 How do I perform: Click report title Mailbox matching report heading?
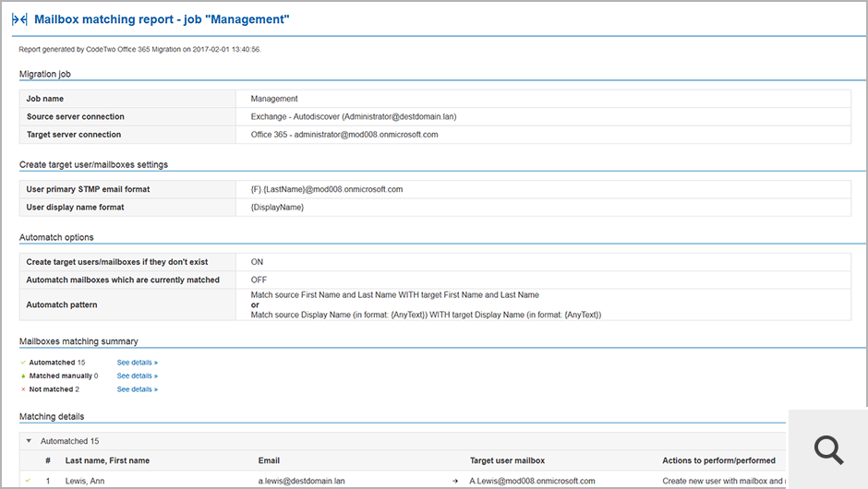[162, 19]
